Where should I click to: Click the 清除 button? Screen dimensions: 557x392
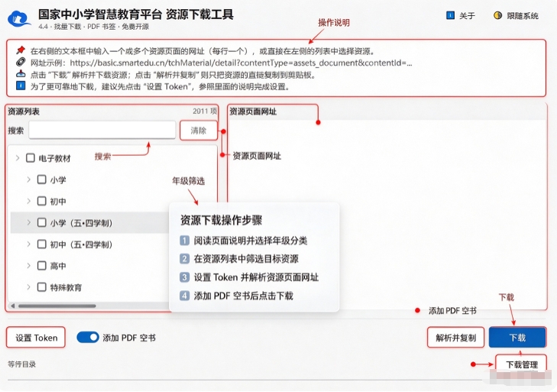point(199,131)
